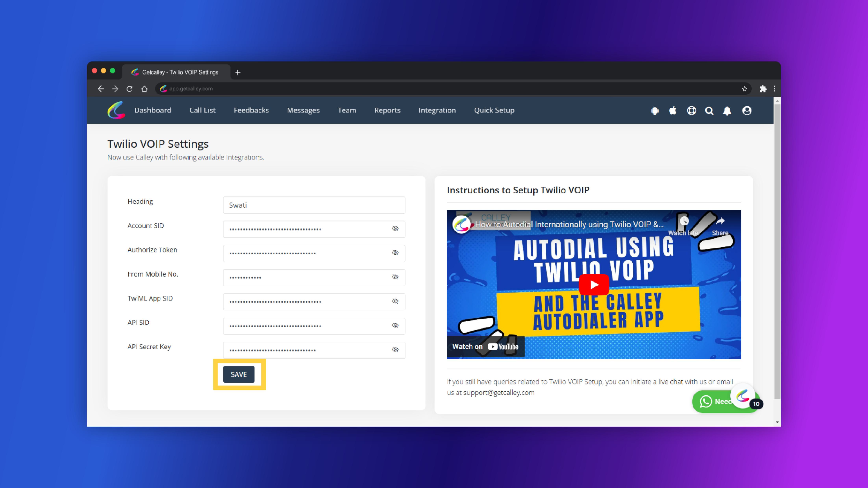Play the Twilio VOIP YouTube video
The image size is (868, 488).
(594, 285)
